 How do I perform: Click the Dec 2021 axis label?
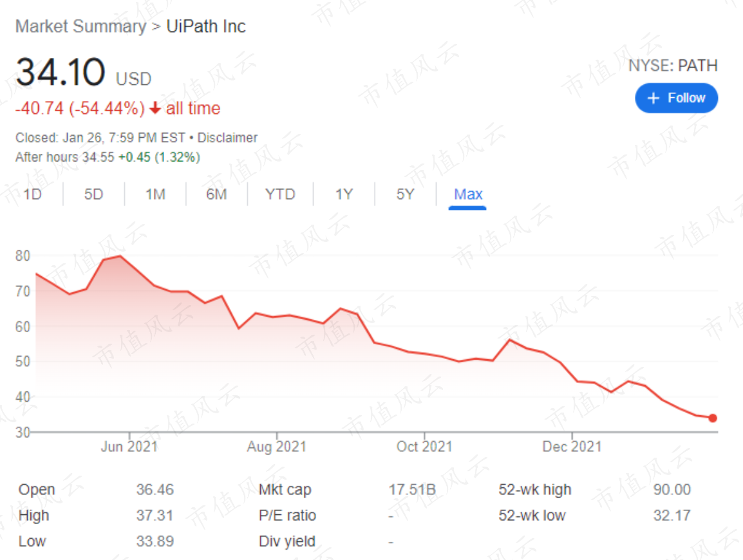point(572,446)
